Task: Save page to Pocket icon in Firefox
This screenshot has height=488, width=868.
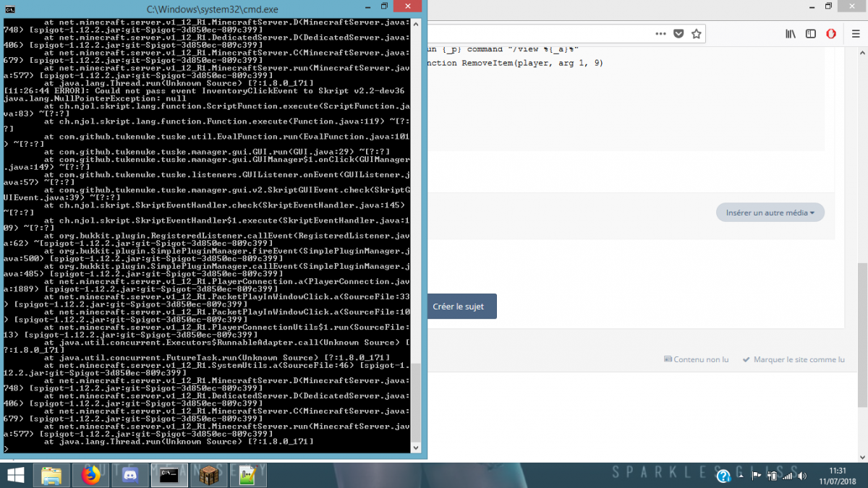Action: [678, 34]
